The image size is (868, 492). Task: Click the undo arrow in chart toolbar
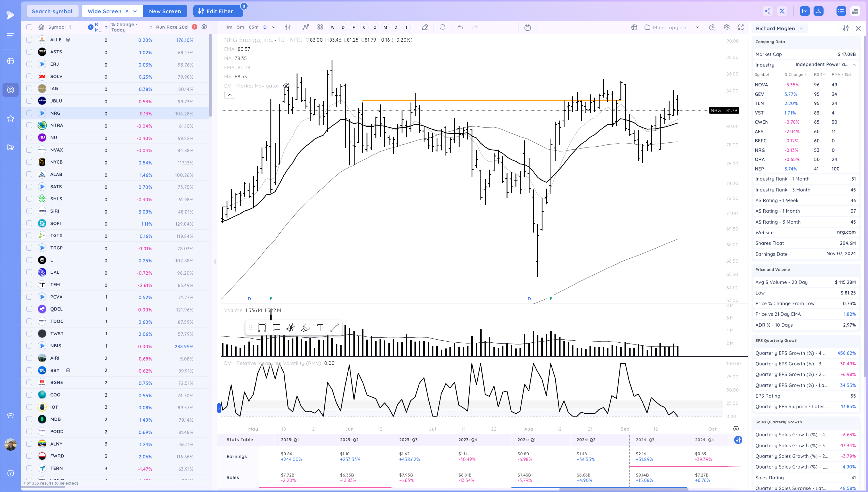click(460, 27)
